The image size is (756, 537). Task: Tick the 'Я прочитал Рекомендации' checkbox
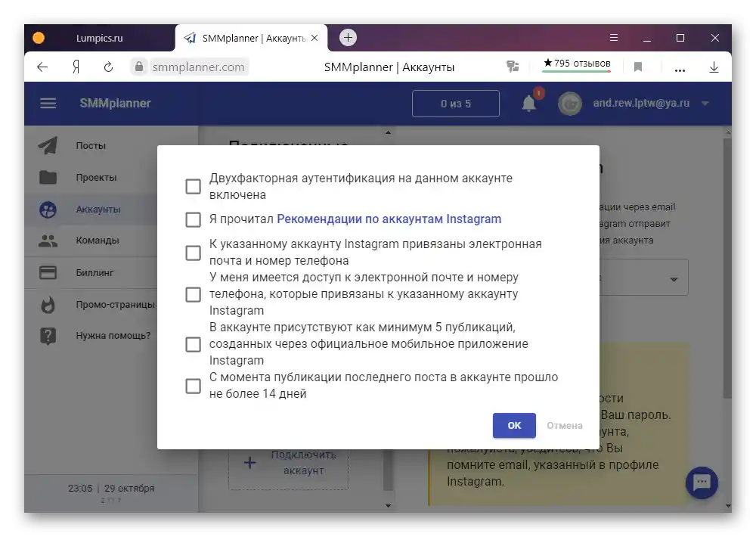pyautogui.click(x=193, y=219)
